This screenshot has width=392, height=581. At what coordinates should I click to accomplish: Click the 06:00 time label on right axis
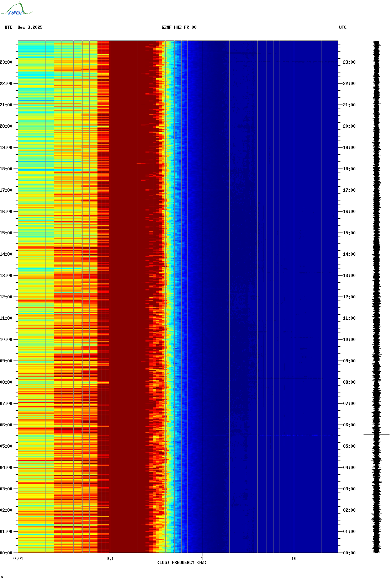point(349,425)
